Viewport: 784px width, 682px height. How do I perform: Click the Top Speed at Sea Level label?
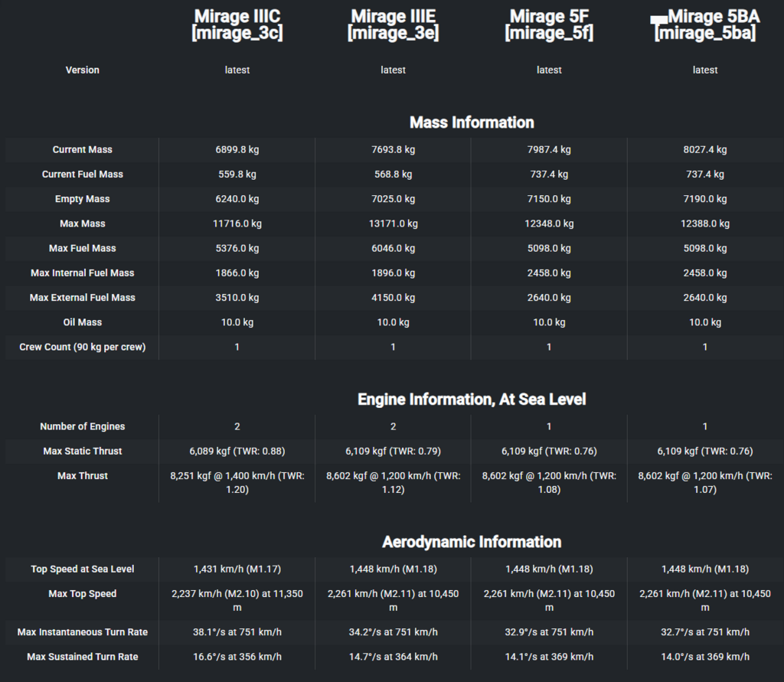(83, 569)
